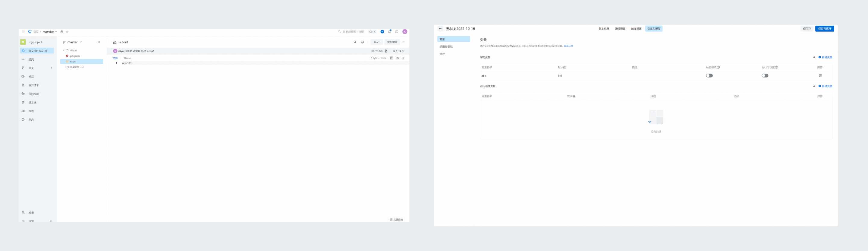Switch to the 文件 view tab
868x251 pixels.
[115, 58]
